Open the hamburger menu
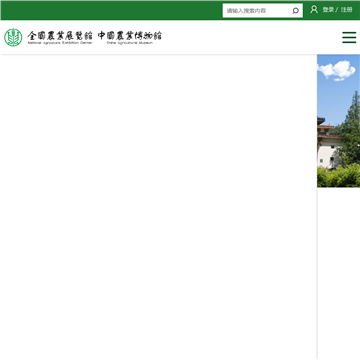The image size is (360, 360). pos(349,37)
